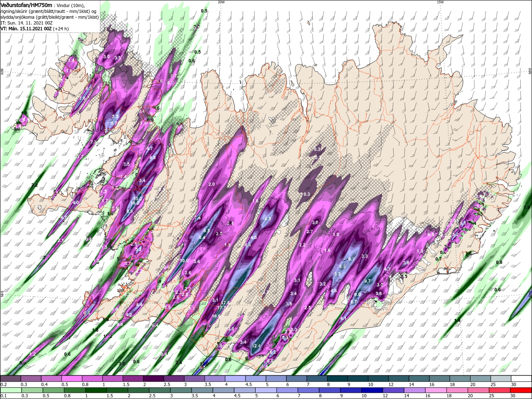
Task: Select the red rain legend swatch above 30
Action: tap(522, 390)
